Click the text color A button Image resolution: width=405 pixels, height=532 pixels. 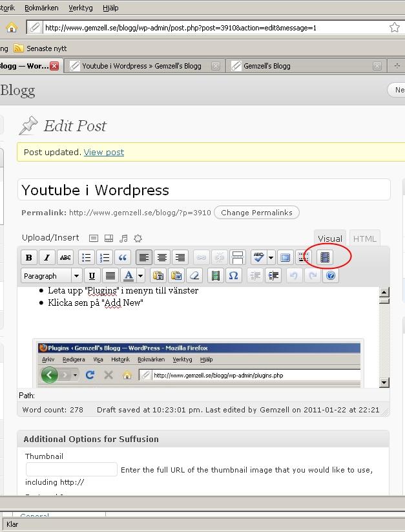tap(129, 276)
